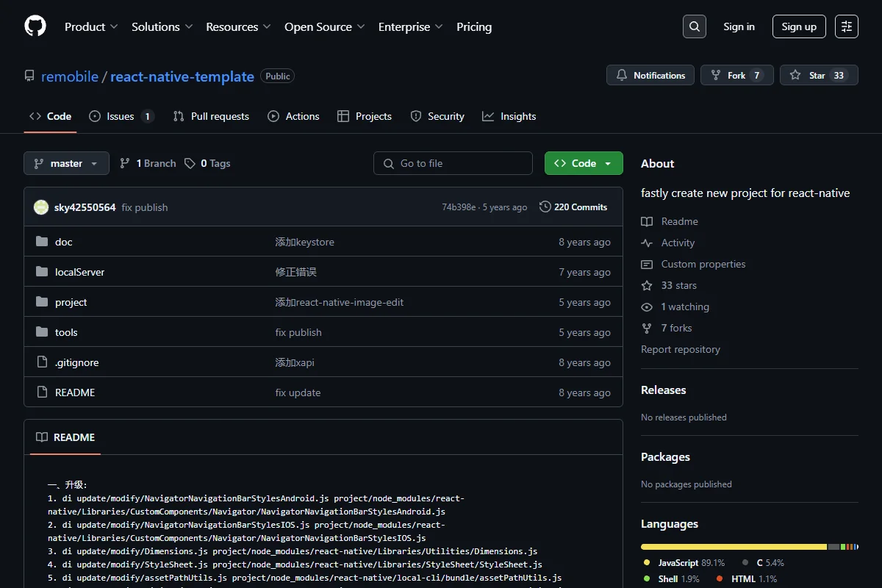Open appearance settings icon in header
The width and height of the screenshot is (882, 588).
pyautogui.click(x=846, y=26)
